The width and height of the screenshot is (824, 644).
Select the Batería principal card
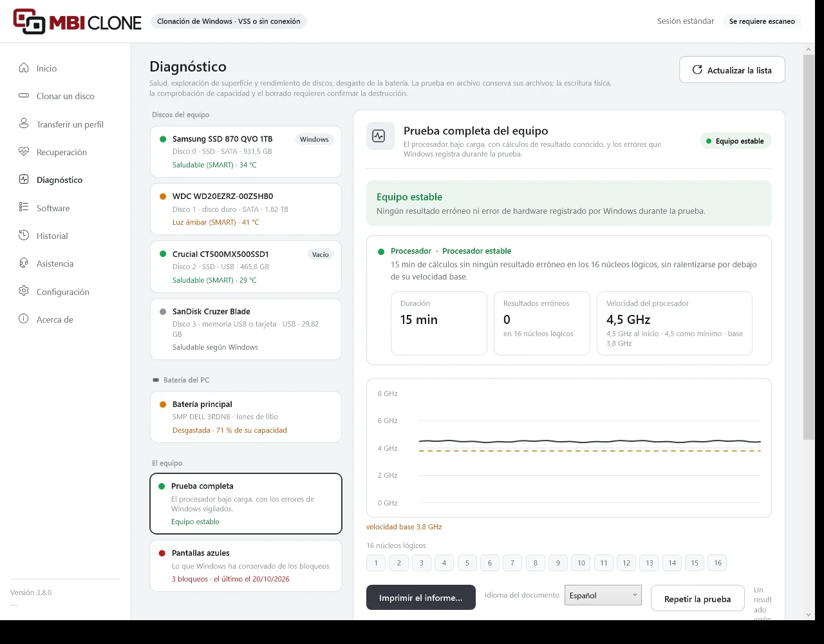click(246, 417)
